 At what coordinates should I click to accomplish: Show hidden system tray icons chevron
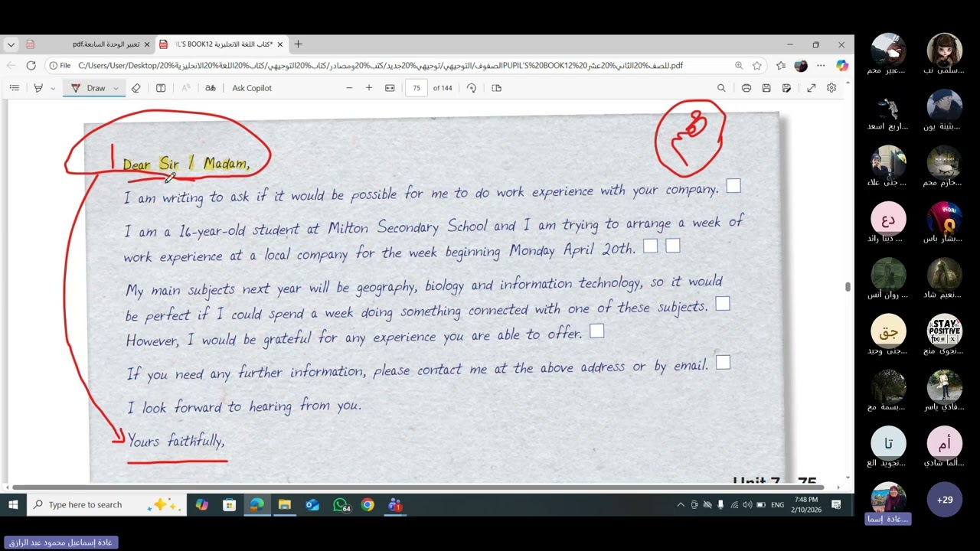pos(681,505)
